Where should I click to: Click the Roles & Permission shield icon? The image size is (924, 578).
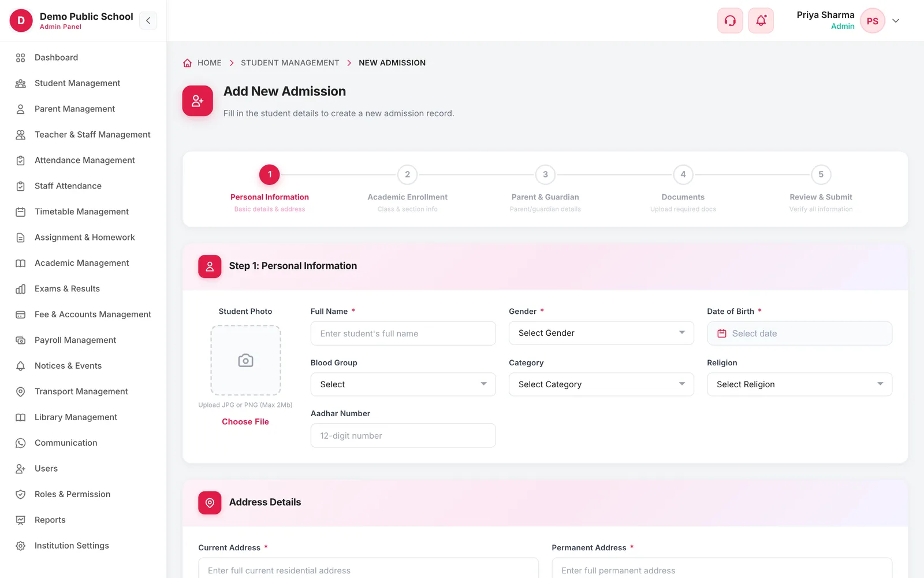(x=21, y=494)
